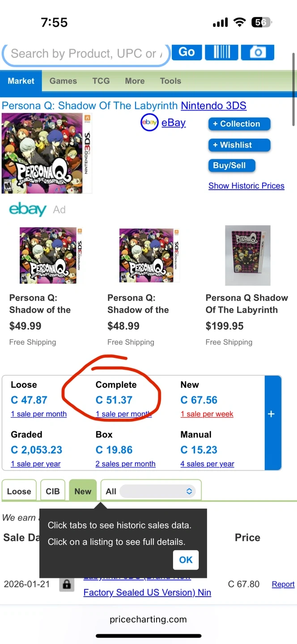Tap the camera search icon
297x644 pixels.
[257, 52]
